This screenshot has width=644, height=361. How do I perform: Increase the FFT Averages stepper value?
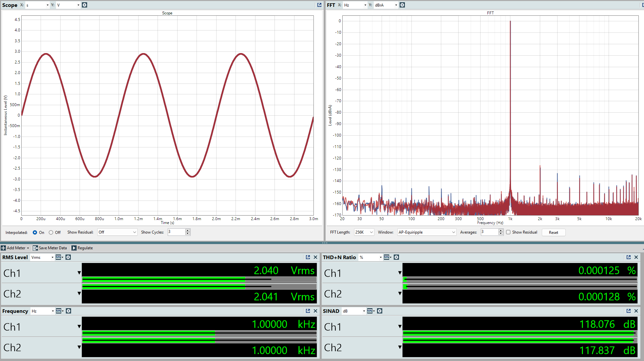pos(501,231)
